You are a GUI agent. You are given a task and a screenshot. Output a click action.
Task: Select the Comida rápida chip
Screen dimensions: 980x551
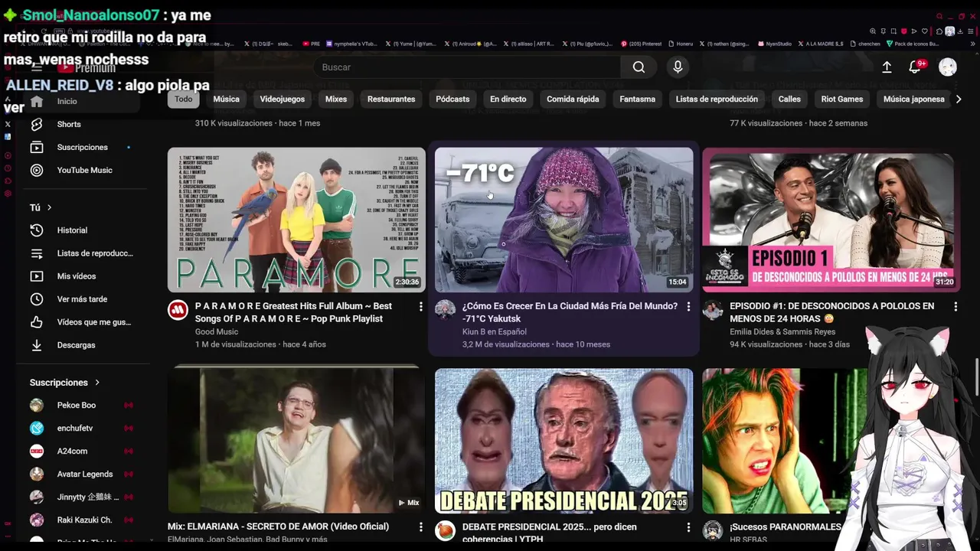click(x=573, y=99)
